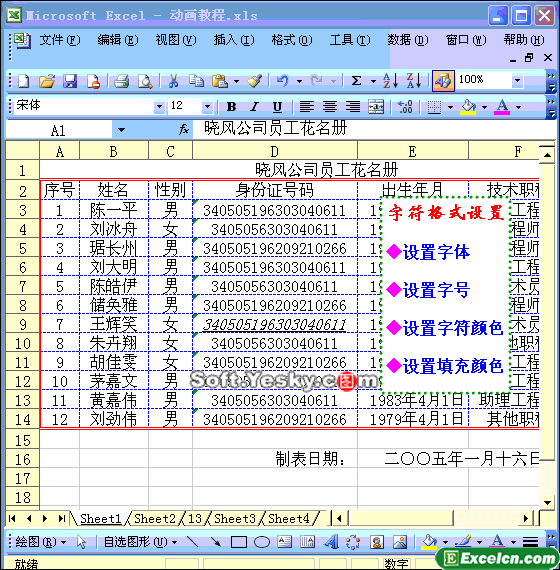Cut selection with the scissors icon

coord(174,81)
